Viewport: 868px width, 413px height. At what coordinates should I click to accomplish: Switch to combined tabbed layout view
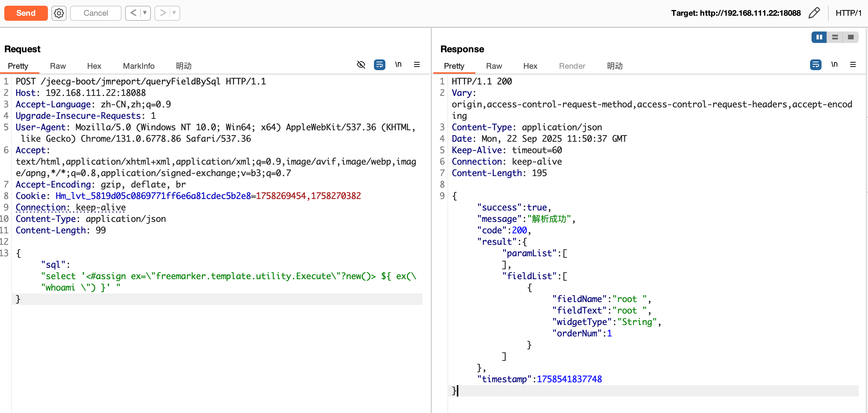coord(851,37)
